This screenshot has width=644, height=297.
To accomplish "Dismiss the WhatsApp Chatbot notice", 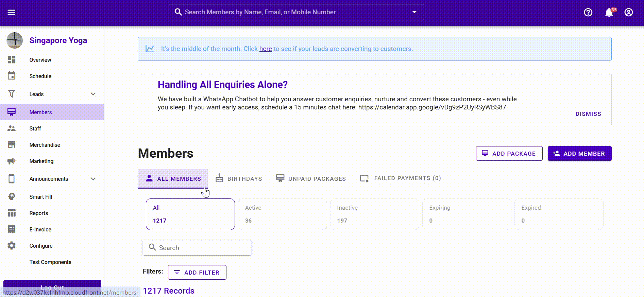I will pos(588,114).
